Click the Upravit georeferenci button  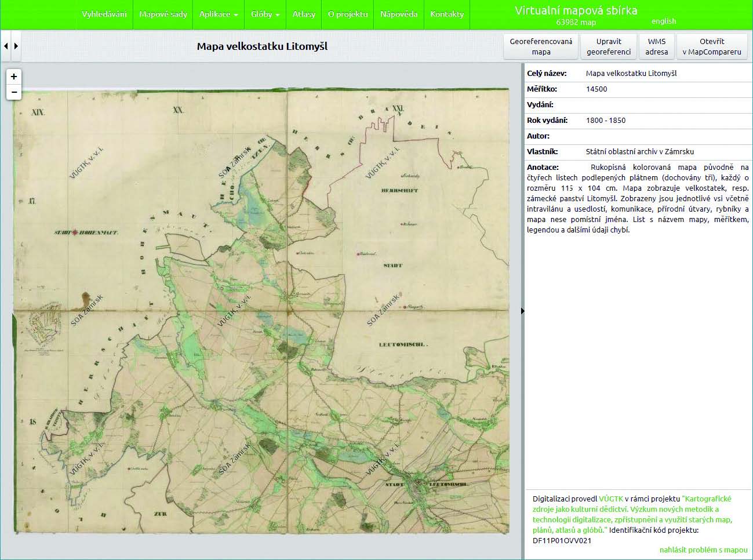(609, 46)
